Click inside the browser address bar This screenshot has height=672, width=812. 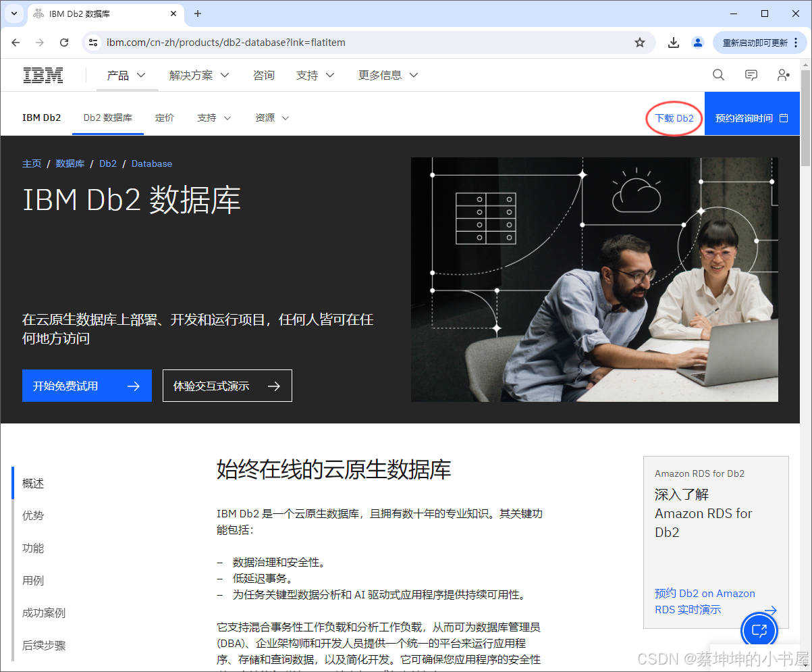click(x=270, y=42)
